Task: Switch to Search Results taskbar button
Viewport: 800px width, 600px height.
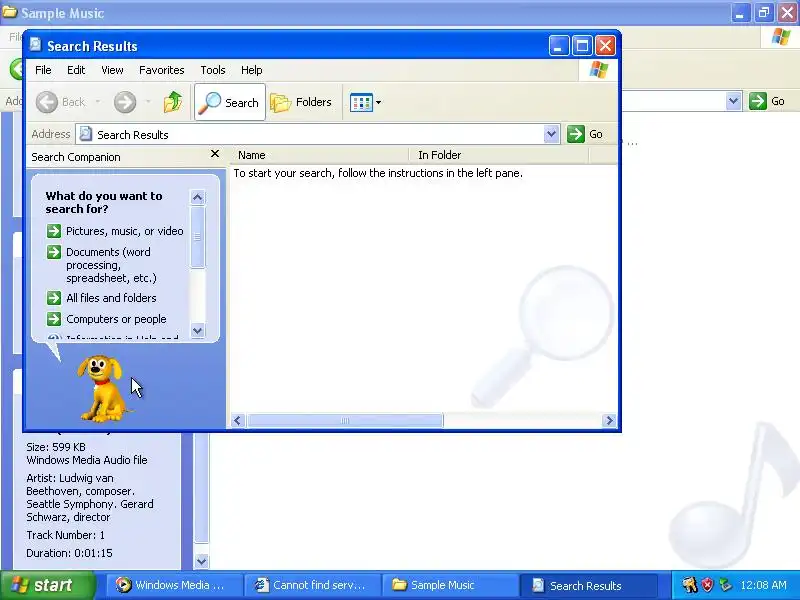Action: coord(588,585)
